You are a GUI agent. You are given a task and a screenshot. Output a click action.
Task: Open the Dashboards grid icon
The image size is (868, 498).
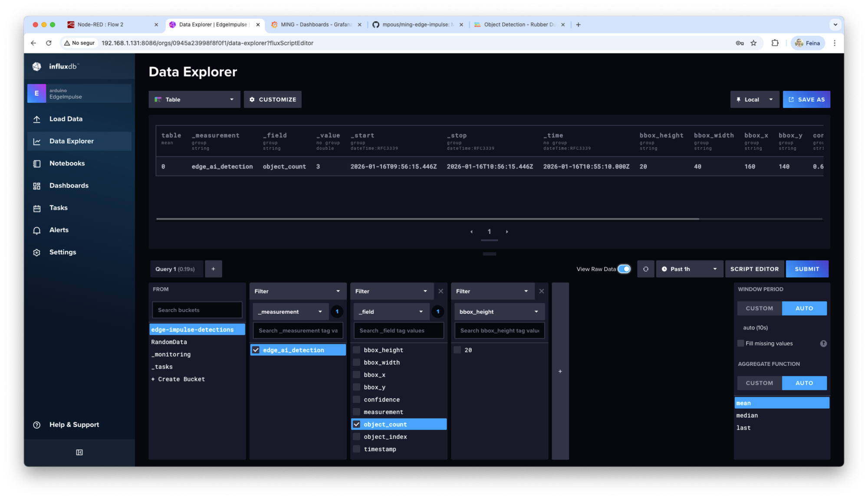37,186
